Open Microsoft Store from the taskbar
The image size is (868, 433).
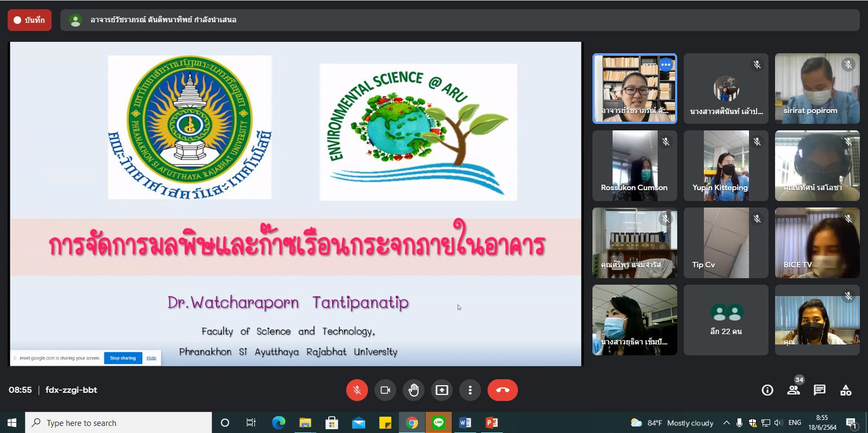[x=332, y=423]
